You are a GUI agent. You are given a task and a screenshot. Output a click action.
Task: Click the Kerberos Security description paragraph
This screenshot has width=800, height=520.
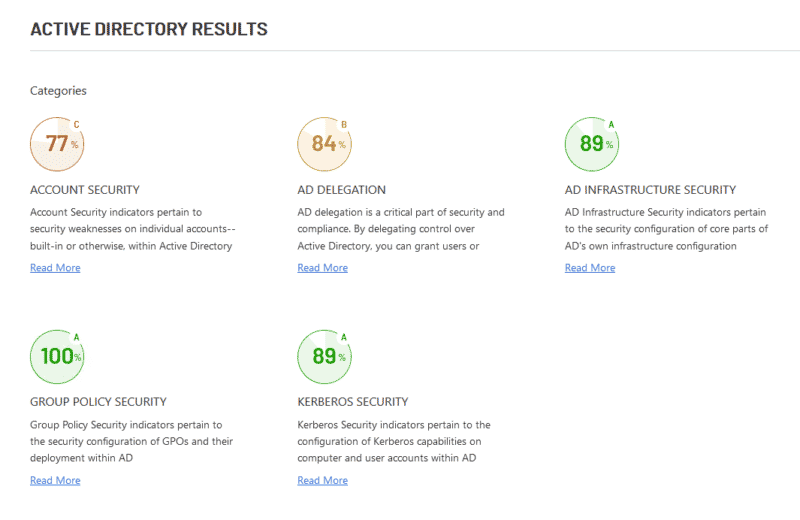coord(394,441)
